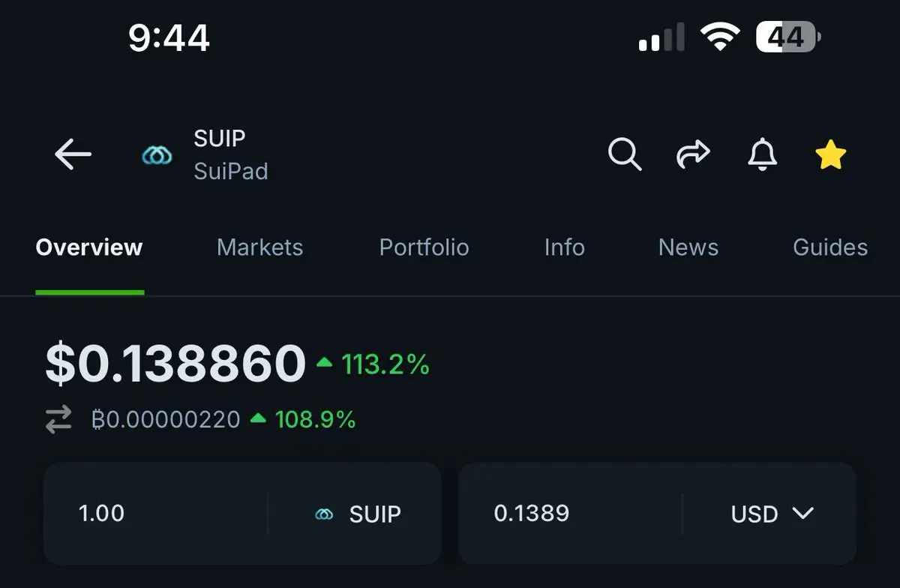This screenshot has width=900, height=588.
Task: Open search with magnifying glass icon
Action: point(624,154)
